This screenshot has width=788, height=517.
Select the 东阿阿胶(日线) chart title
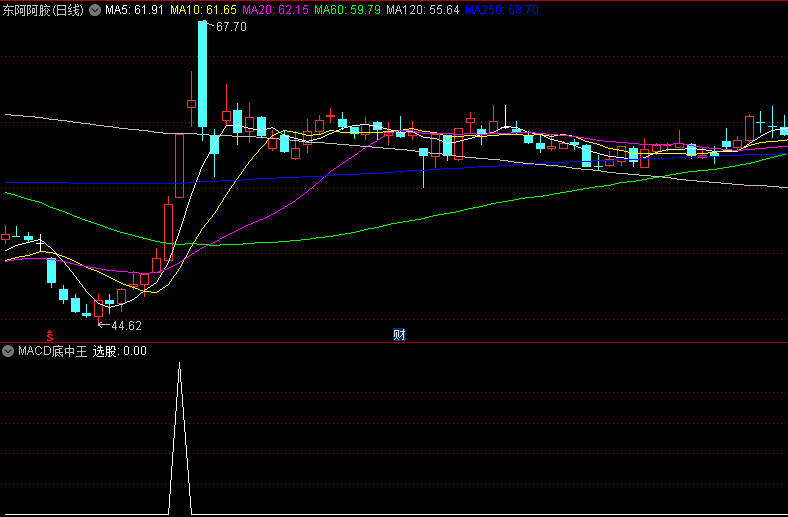(x=43, y=10)
